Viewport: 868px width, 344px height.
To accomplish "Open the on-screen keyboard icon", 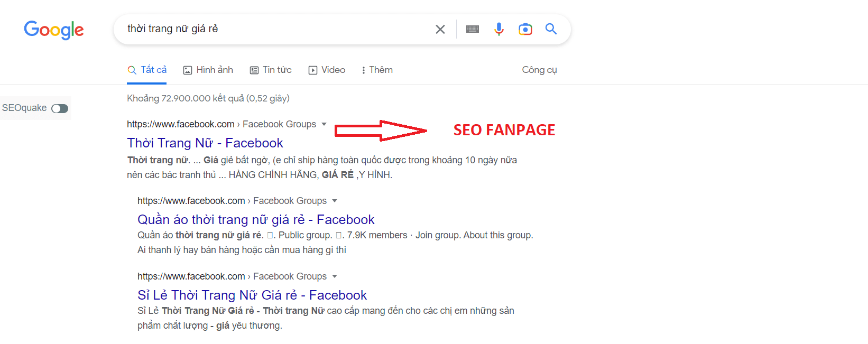I will [473, 29].
